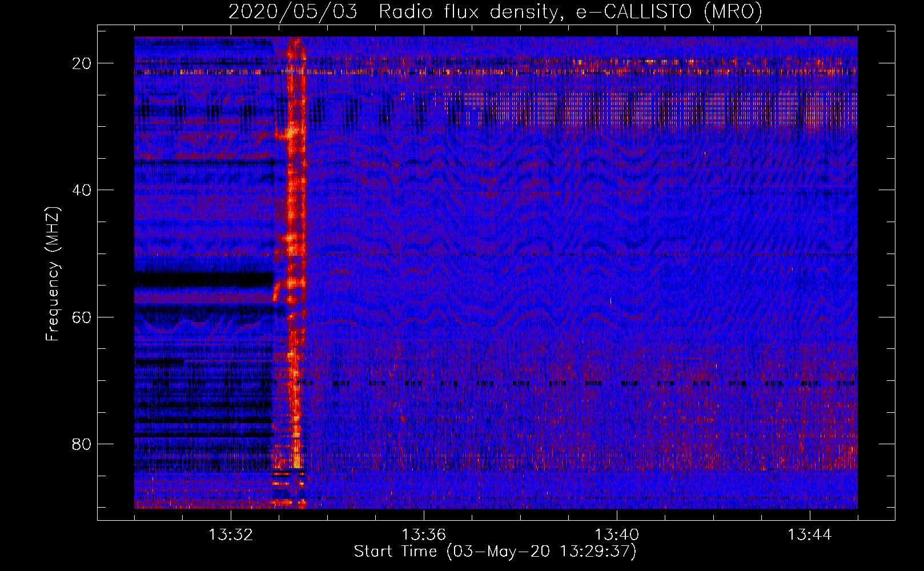Select the 'Frequency (MHZ)' y-axis label
Image resolution: width=924 pixels, height=571 pixels.
click(x=53, y=274)
